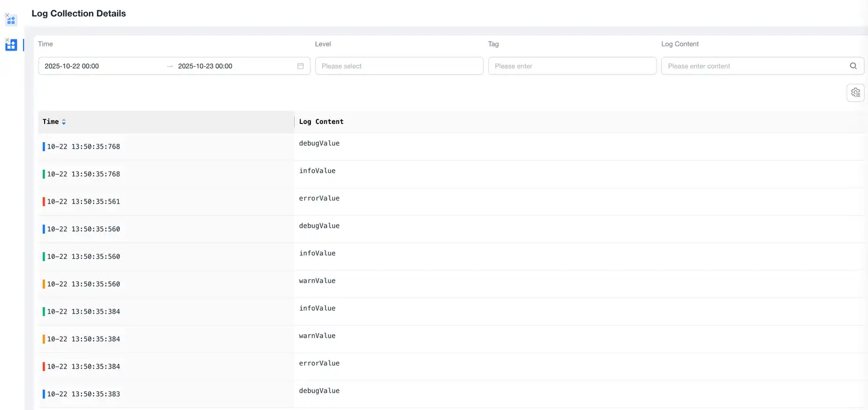The image size is (868, 410).
Task: Click the light blue dashboard icon in sidebar
Action: tap(11, 20)
